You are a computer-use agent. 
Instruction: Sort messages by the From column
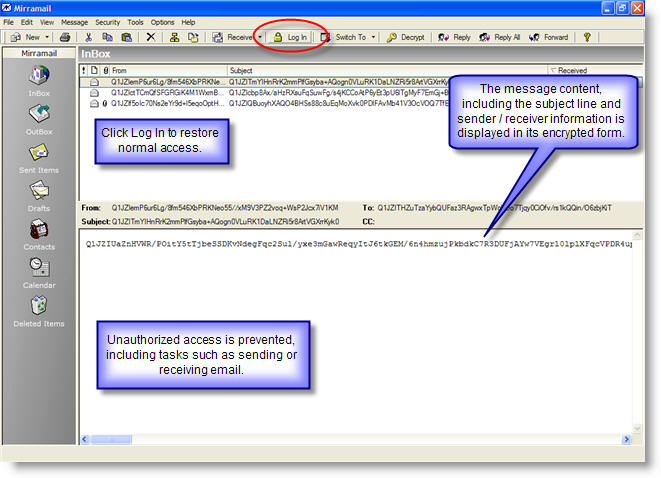pyautogui.click(x=168, y=70)
